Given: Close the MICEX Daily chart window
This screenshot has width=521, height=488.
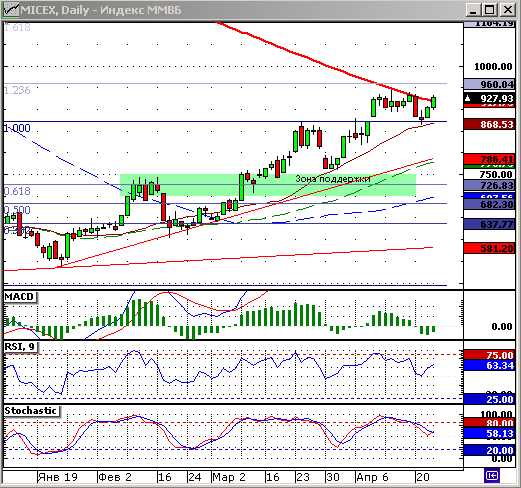Looking at the screenshot, I should (507, 10).
